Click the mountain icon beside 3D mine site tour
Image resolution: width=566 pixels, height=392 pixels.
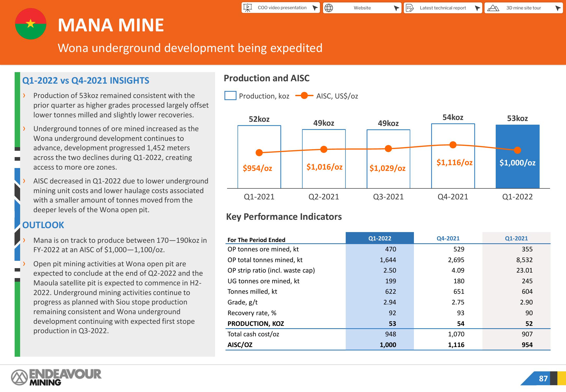[493, 8]
